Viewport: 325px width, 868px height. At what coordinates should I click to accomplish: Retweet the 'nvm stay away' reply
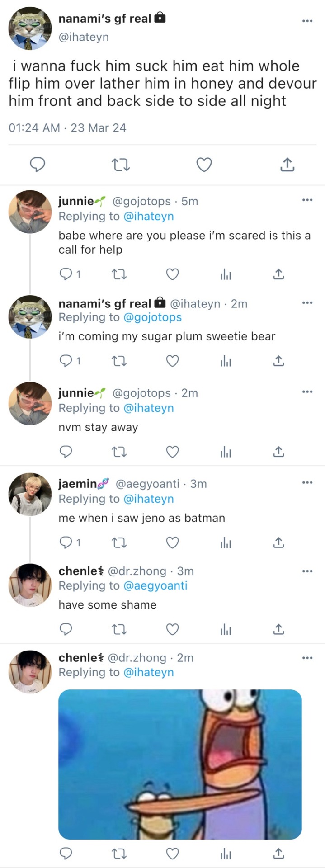119,452
